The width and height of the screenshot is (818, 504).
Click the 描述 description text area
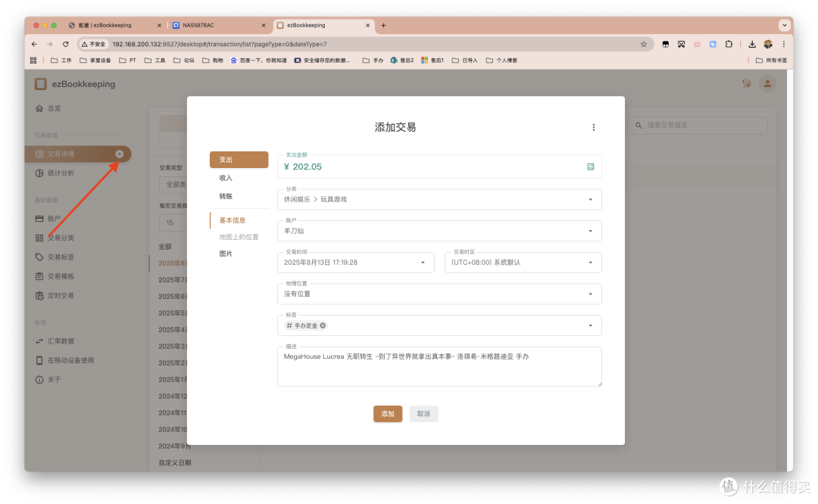point(439,366)
